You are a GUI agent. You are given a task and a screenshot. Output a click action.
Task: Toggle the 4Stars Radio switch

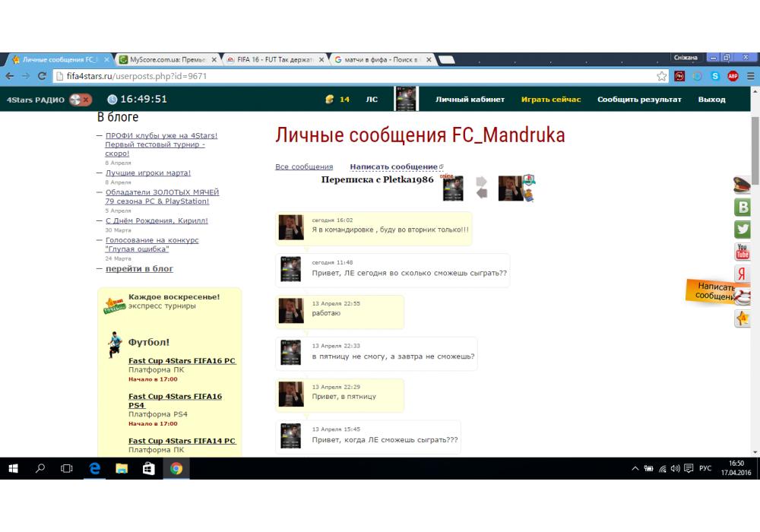(x=80, y=100)
